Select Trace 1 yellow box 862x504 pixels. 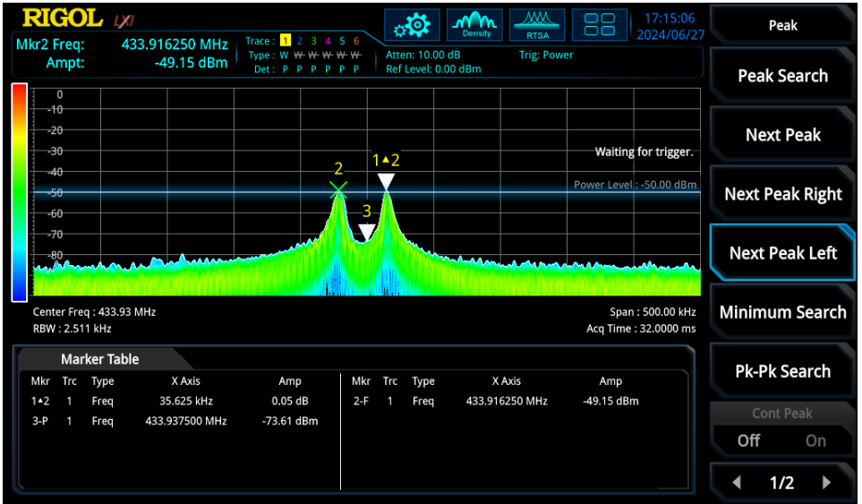click(x=286, y=40)
